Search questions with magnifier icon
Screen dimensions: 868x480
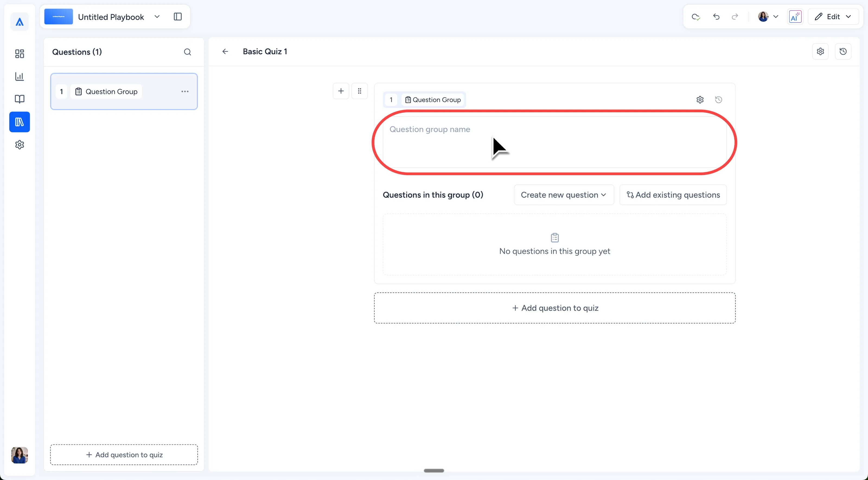pyautogui.click(x=188, y=52)
